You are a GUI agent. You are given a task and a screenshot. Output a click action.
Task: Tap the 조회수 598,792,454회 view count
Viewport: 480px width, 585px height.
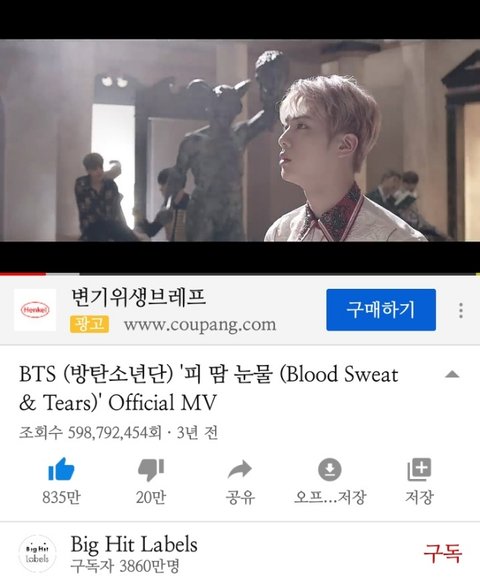[x=91, y=433]
